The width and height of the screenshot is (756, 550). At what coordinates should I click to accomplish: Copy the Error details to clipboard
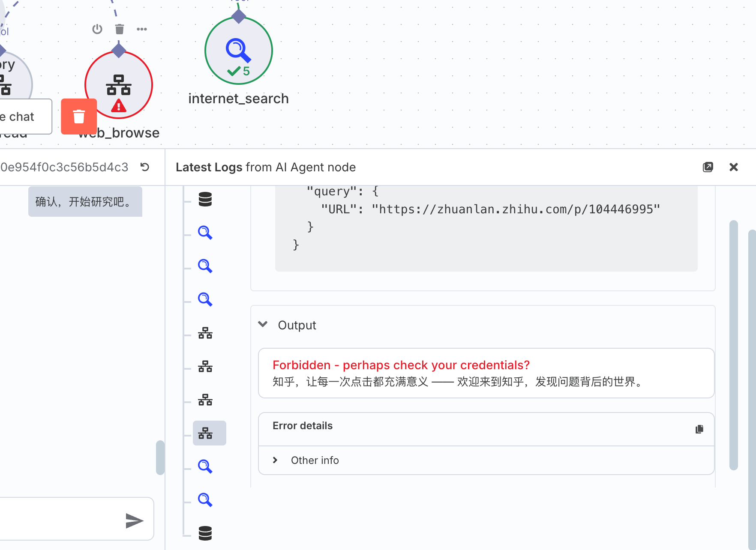[x=699, y=429]
